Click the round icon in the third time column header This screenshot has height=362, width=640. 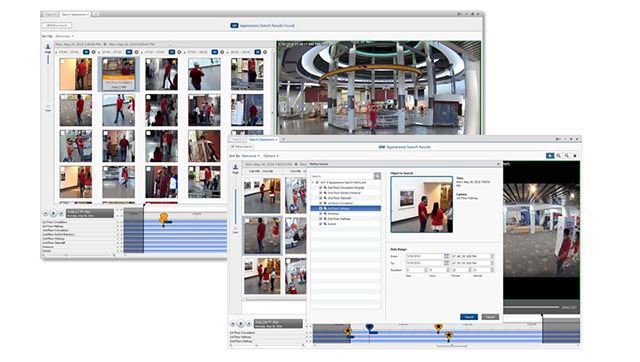(x=179, y=52)
